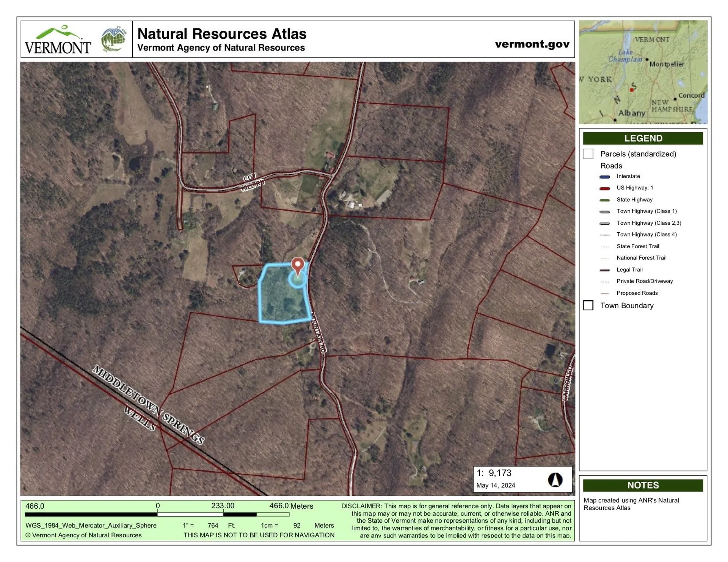Image resolution: width=728 pixels, height=562 pixels.
Task: Click the Natural Resources Atlas title
Action: 222,34
